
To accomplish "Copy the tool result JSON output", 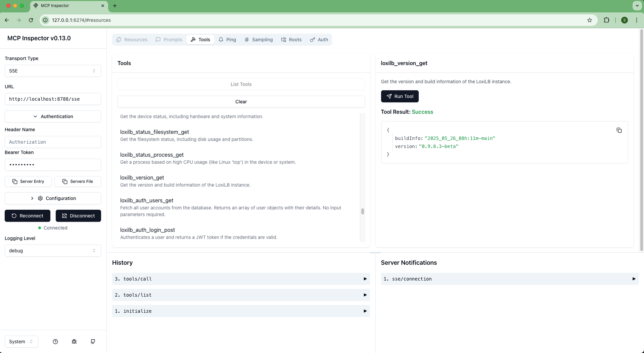I will pyautogui.click(x=619, y=130).
